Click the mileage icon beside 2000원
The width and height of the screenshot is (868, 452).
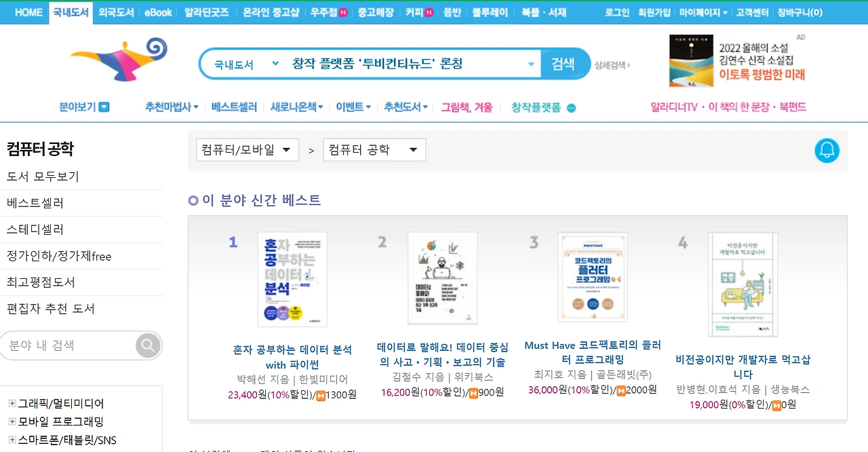[x=620, y=390]
